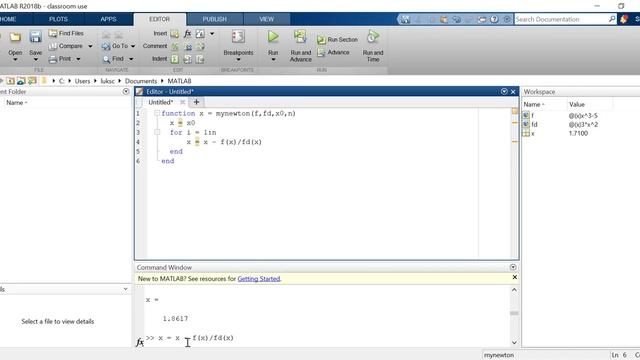Click the notifications bell icon
Screen dimensions: 640x360
(624, 19)
